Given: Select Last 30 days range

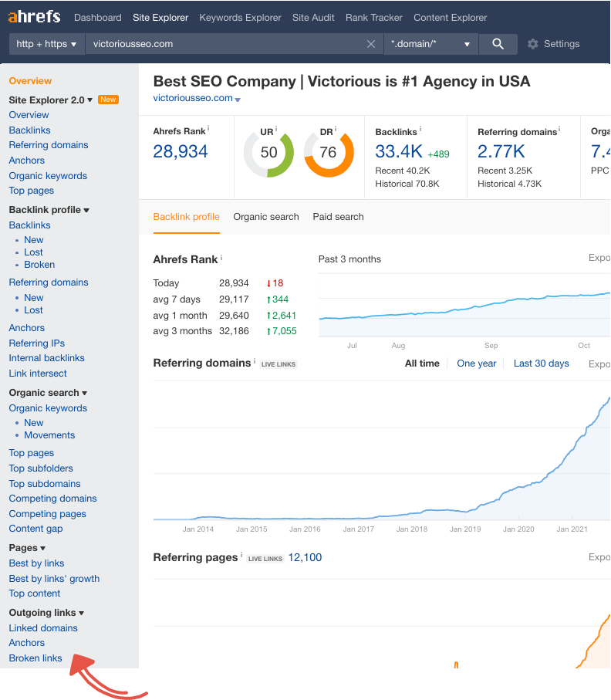Looking at the screenshot, I should pos(541,364).
